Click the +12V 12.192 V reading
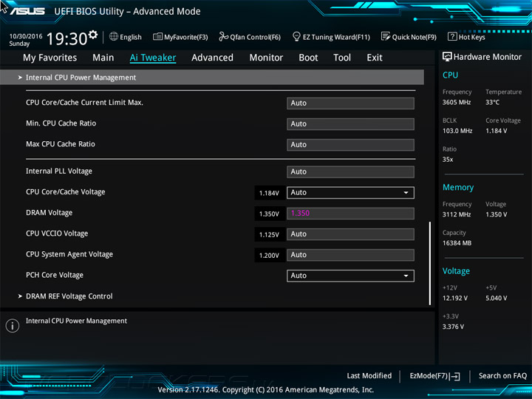The width and height of the screenshot is (532, 399). coord(455,298)
